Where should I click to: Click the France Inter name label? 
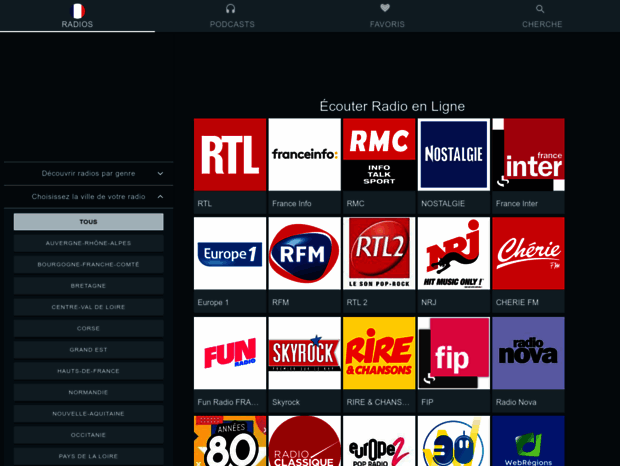516,204
